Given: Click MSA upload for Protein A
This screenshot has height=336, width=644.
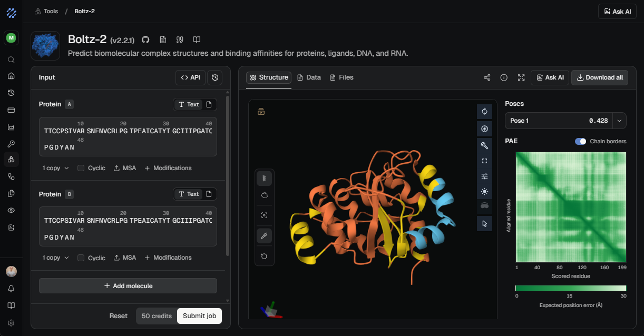Looking at the screenshot, I should (124, 168).
